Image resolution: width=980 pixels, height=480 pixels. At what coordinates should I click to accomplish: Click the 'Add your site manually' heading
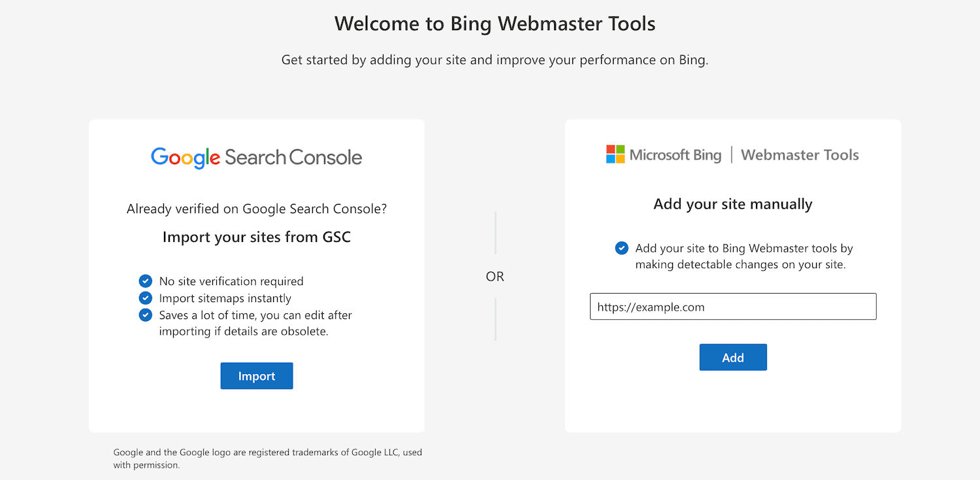tap(732, 204)
